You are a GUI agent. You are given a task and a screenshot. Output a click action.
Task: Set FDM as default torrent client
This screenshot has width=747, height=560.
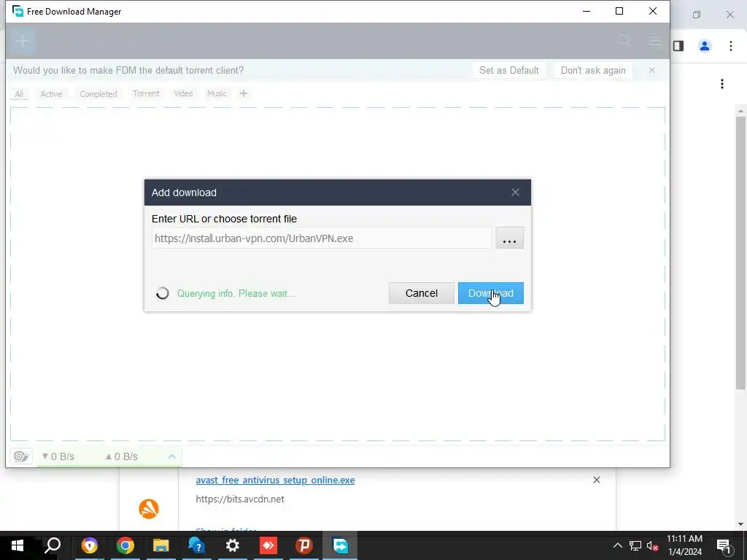[x=508, y=71]
